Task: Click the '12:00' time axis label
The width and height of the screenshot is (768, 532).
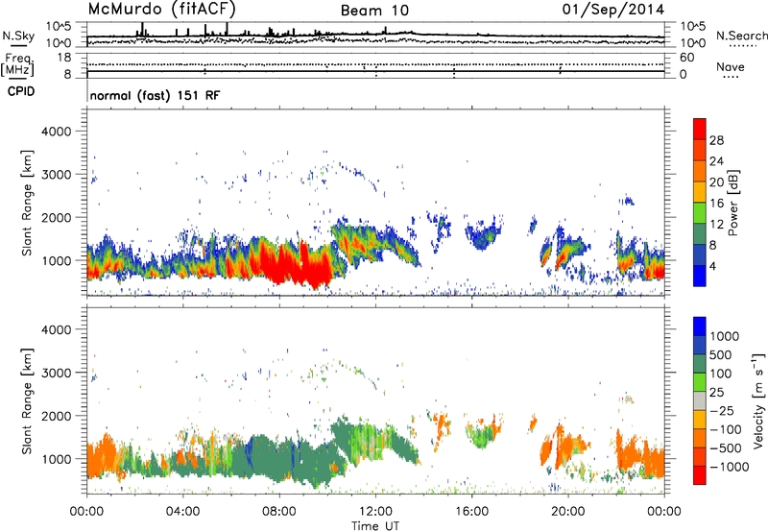Action: [x=375, y=512]
